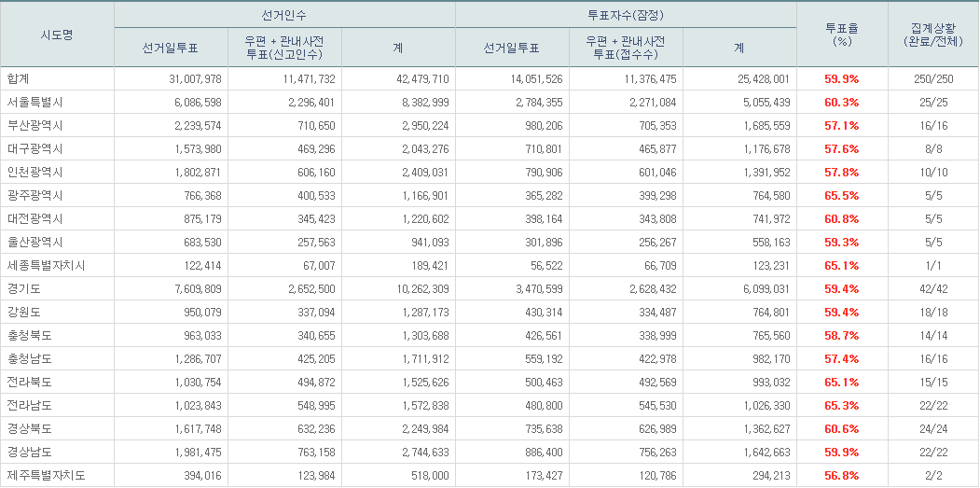Click the 우편 + 관내사전 투표(접수수) header
This screenshot has width=980, height=488.
626,48
